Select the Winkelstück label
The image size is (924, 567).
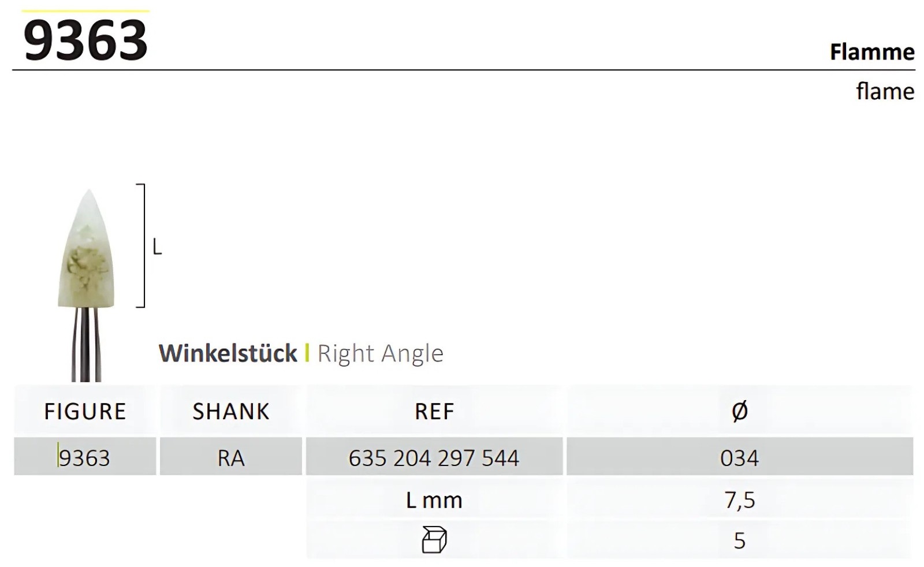[x=228, y=353]
